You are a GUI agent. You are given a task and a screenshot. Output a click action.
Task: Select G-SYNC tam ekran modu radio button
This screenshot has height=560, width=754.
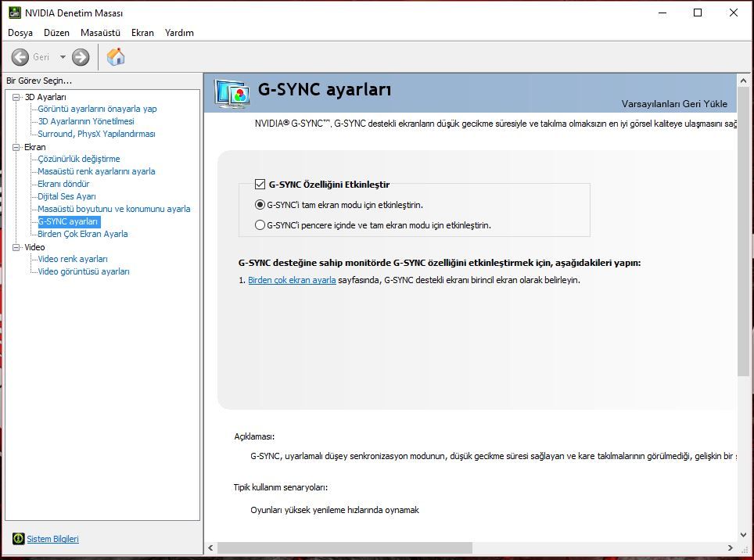260,205
